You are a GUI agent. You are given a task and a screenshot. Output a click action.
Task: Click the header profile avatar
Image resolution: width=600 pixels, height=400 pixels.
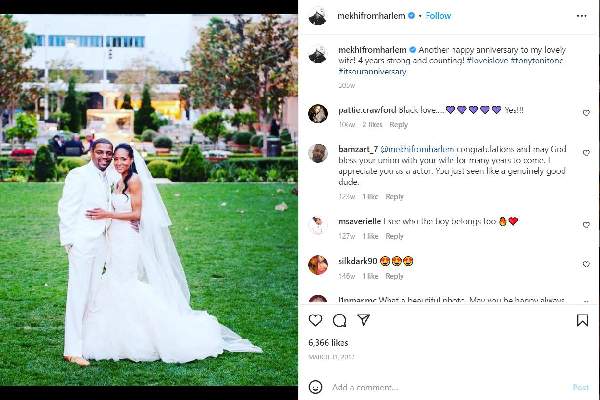(318, 16)
